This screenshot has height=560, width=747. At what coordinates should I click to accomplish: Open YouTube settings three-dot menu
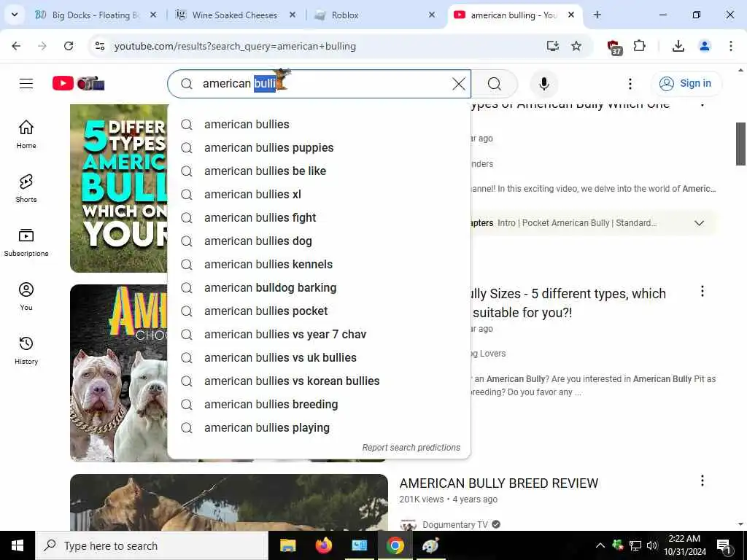[x=630, y=84]
